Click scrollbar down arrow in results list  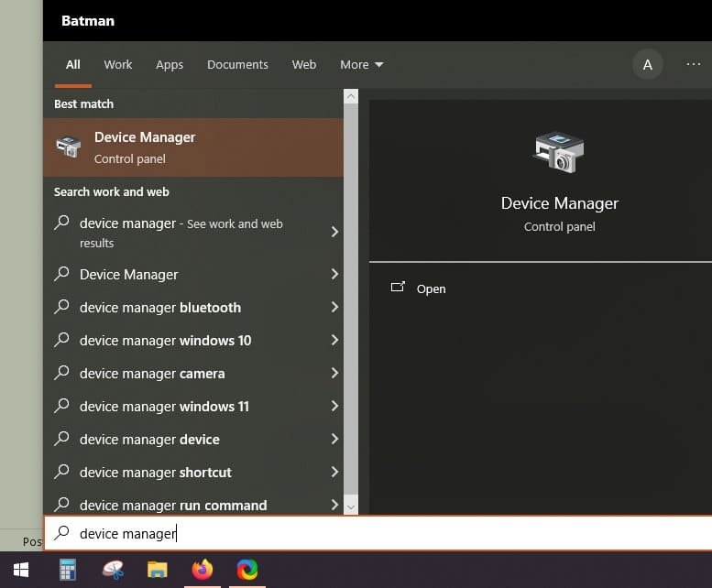pos(351,507)
